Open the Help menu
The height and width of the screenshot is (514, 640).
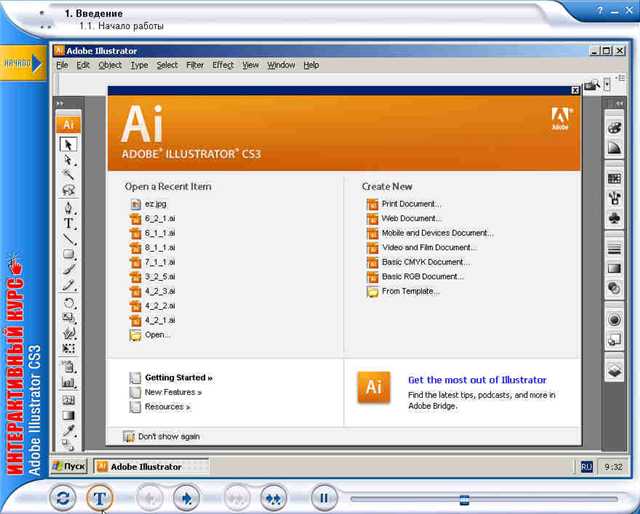click(311, 65)
